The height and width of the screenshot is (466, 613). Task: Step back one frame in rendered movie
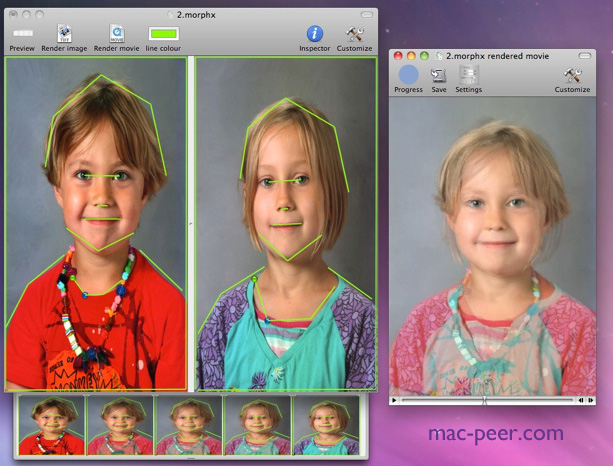tap(581, 400)
